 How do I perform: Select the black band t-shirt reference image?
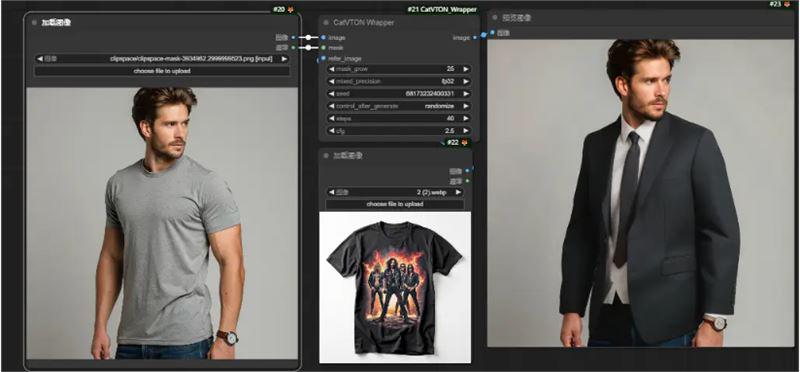click(395, 287)
